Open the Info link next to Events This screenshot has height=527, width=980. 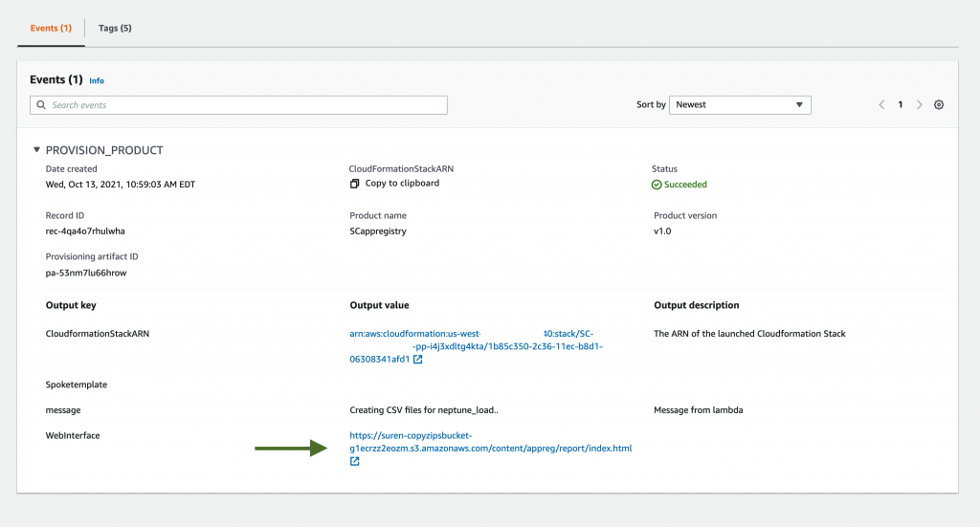[x=97, y=80]
